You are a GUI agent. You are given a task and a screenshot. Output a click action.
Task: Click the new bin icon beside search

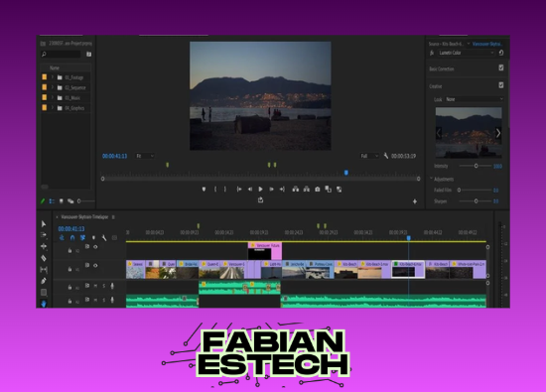coord(88,54)
